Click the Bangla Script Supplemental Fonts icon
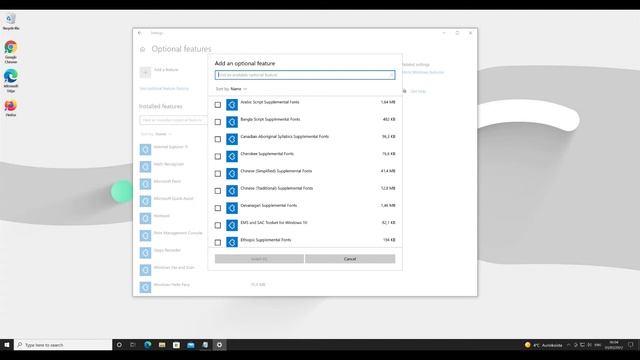 232,122
